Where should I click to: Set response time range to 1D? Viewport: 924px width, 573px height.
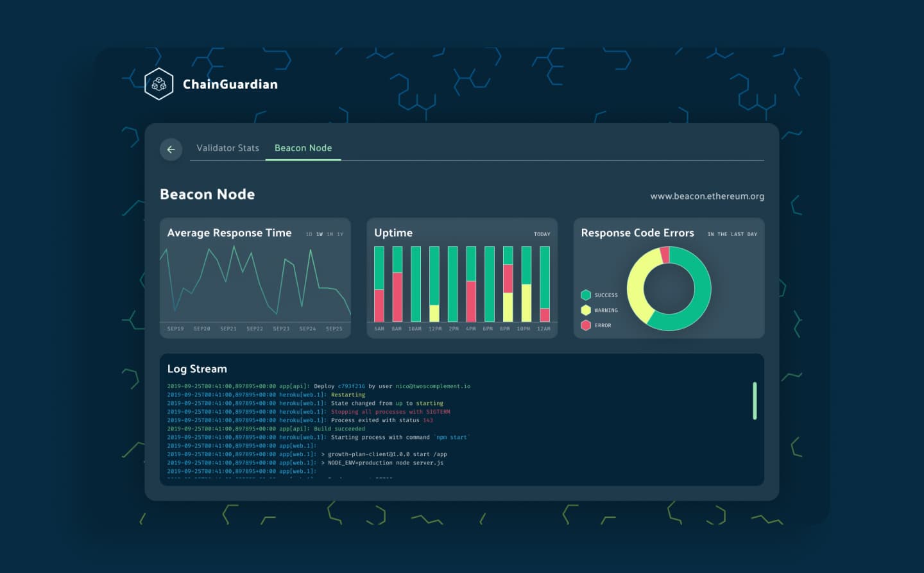309,234
